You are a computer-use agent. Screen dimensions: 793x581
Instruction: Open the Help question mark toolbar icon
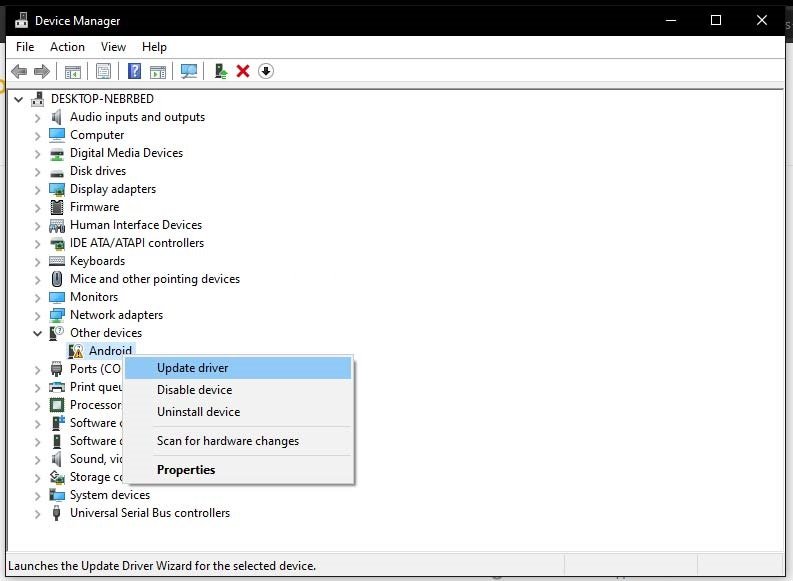(135, 71)
